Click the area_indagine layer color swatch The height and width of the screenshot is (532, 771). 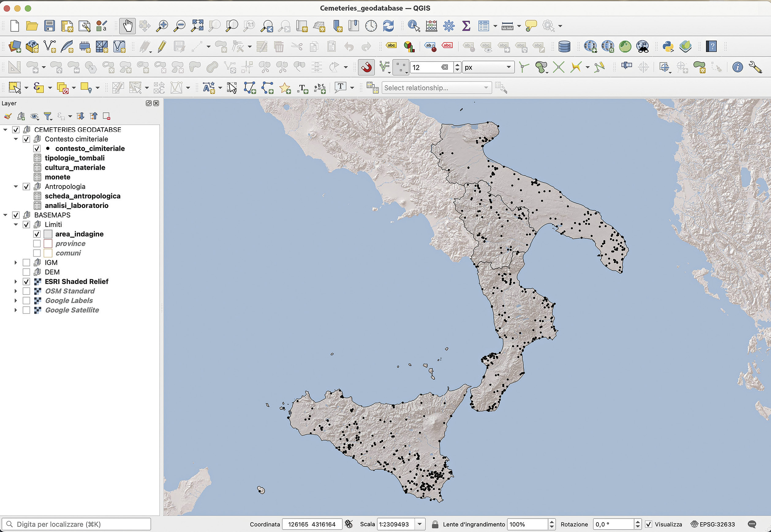[x=48, y=234]
